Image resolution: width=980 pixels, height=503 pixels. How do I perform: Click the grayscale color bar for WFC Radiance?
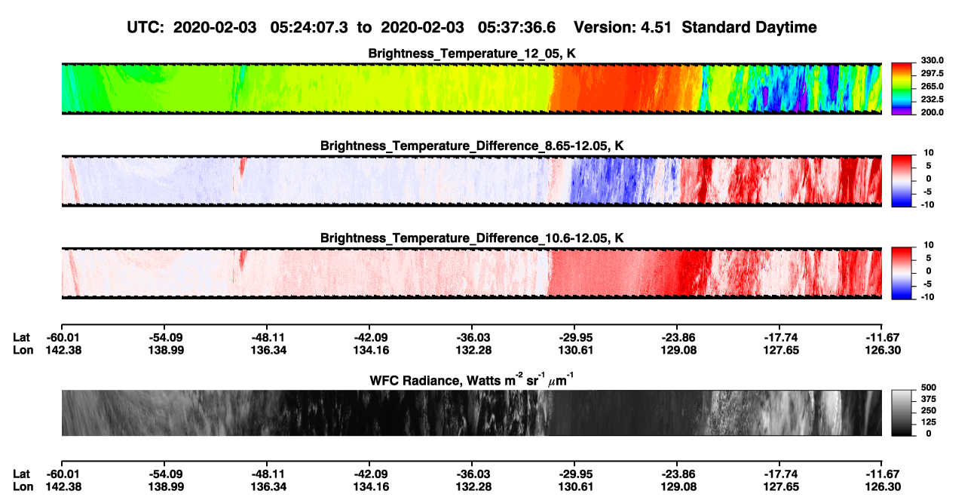[901, 413]
